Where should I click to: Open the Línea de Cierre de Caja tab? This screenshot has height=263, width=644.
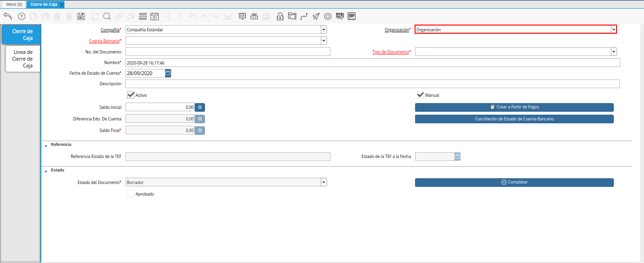pyautogui.click(x=23, y=59)
